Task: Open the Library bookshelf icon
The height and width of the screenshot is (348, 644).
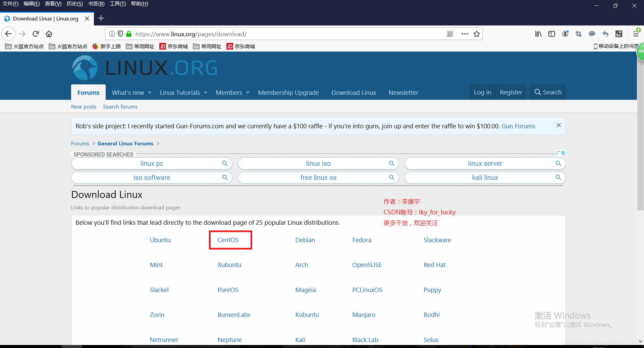Action: coord(538,34)
